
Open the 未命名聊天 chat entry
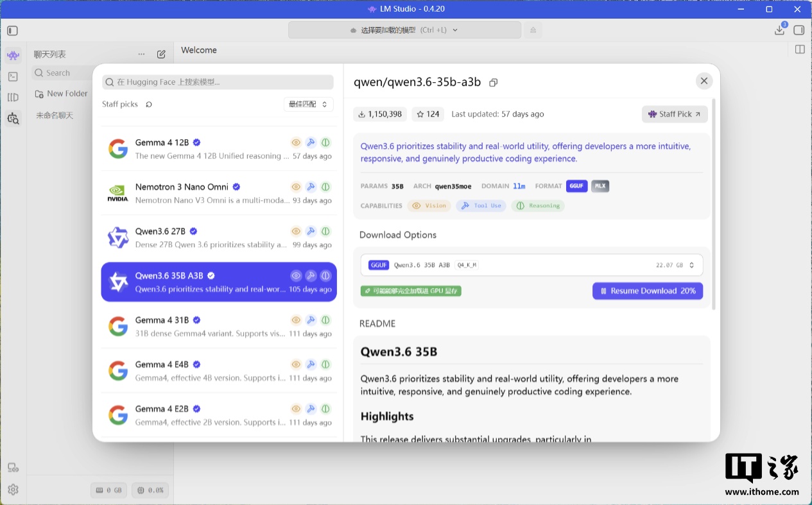(55, 116)
